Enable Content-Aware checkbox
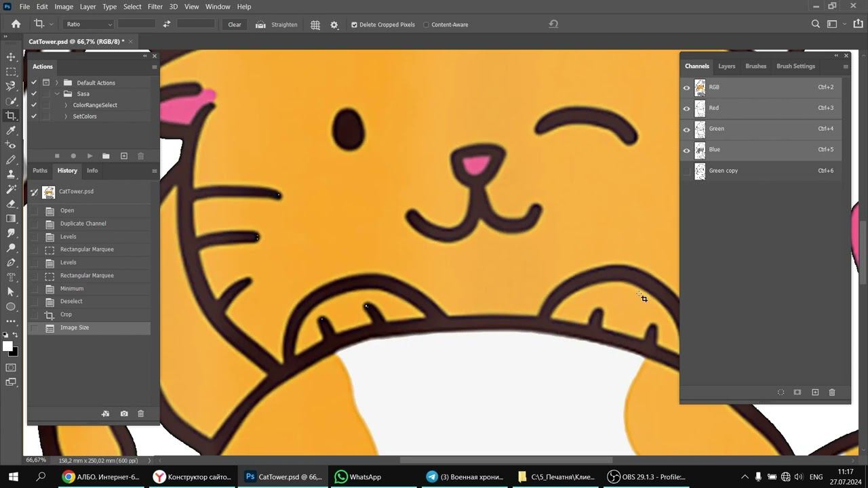The image size is (868, 488). (x=426, y=25)
